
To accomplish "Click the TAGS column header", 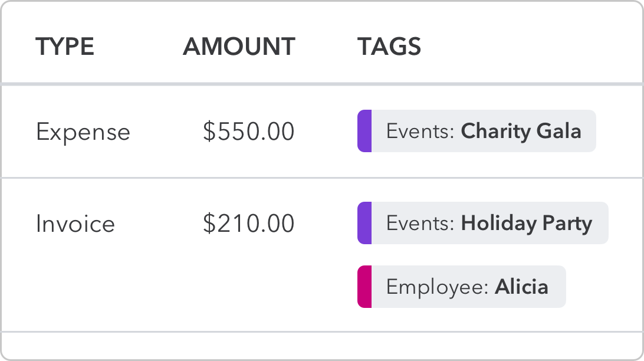I will [x=389, y=46].
